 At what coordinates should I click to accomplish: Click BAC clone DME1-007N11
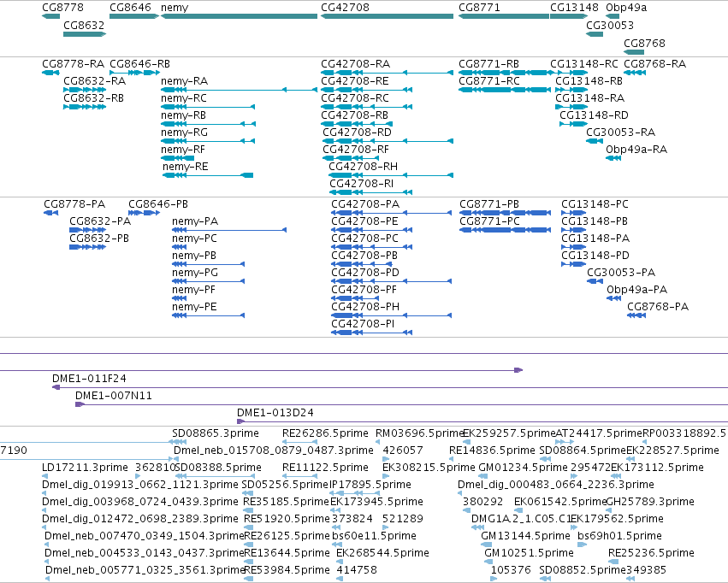401,404
